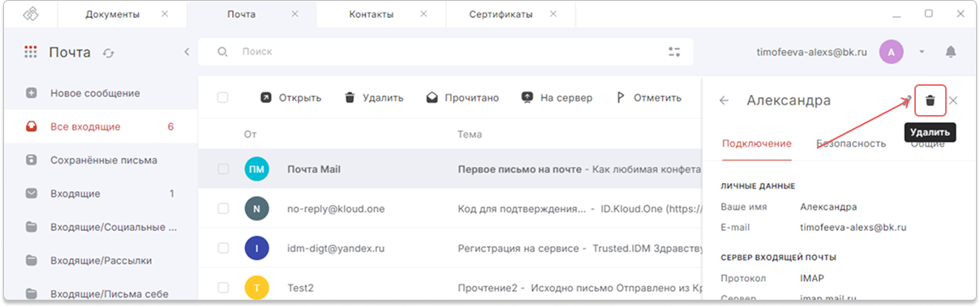Click the app logo in the title bar
Image resolution: width=980 pixels, height=307 pixels.
[x=32, y=15]
